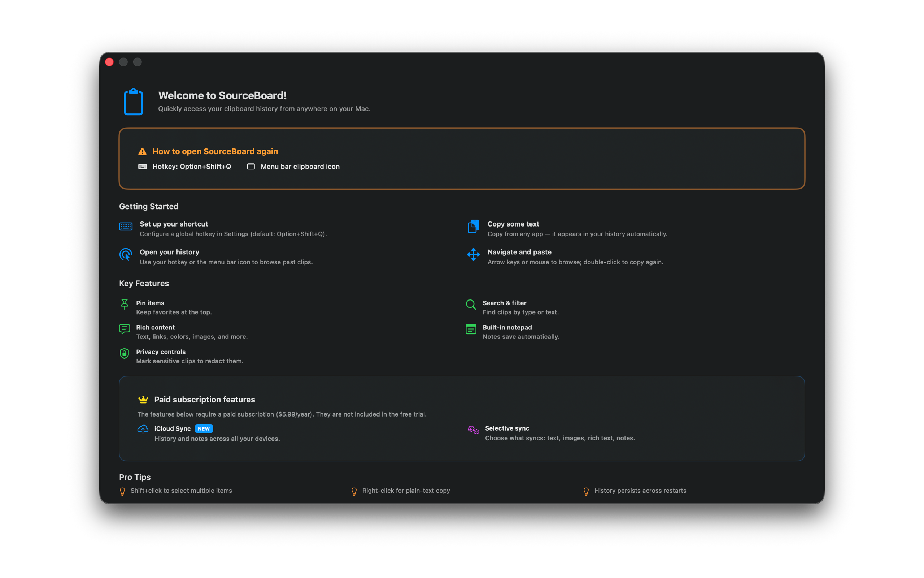Click Shift+click to select multiple items text

[181, 491]
